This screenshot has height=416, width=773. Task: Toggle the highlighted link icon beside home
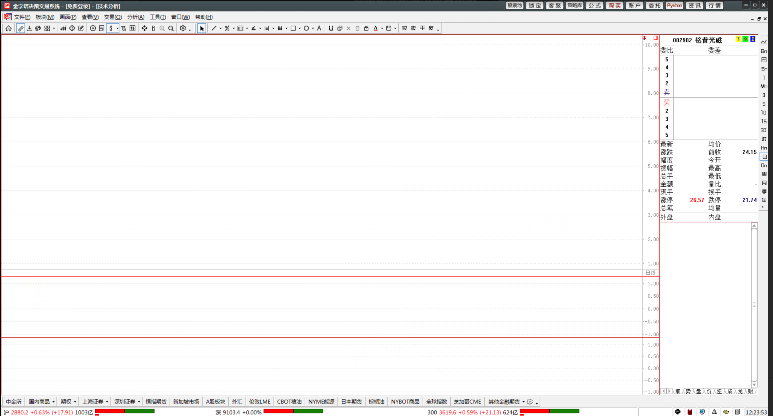(20, 29)
